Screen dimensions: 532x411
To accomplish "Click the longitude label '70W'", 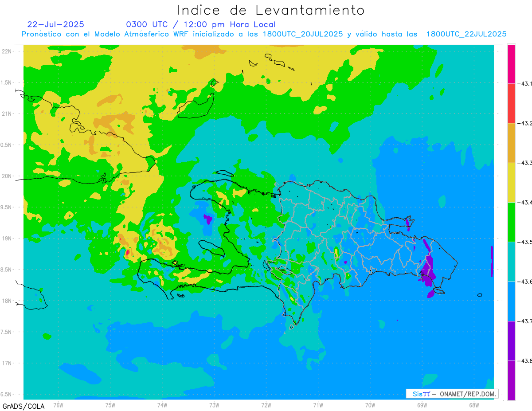I will click(x=370, y=405).
